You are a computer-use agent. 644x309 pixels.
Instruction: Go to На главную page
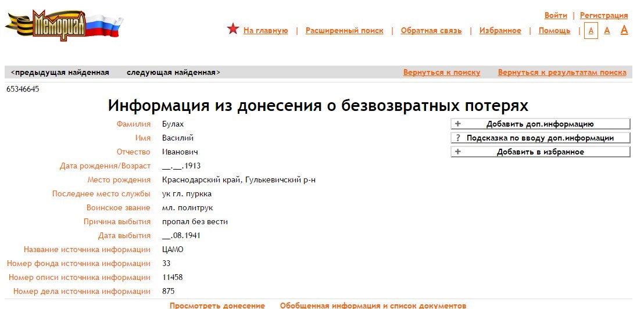point(266,30)
